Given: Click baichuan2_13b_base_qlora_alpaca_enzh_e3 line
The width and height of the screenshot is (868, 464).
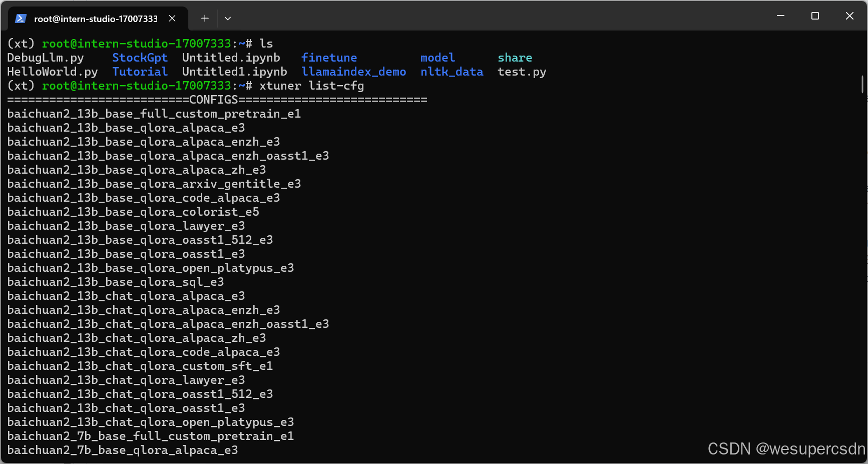Looking at the screenshot, I should coord(144,142).
